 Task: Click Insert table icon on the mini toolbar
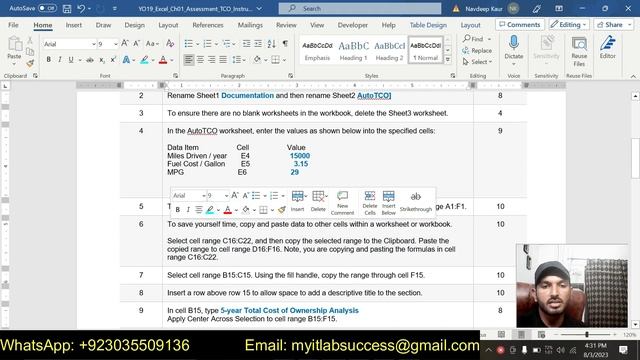pos(297,201)
